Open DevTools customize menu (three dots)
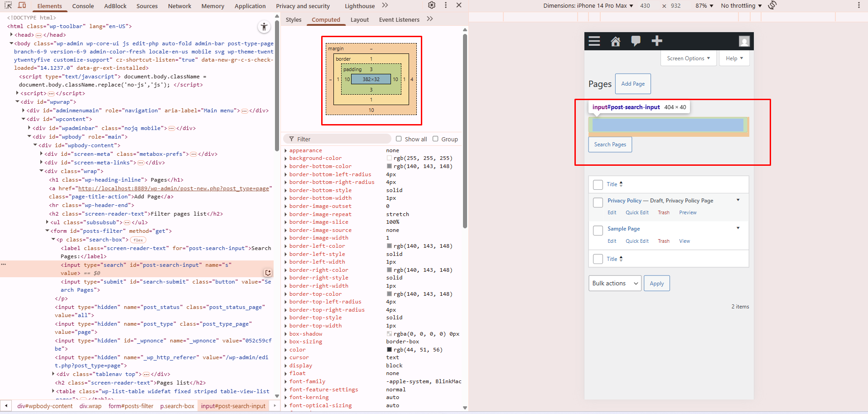Image resolution: width=868 pixels, height=414 pixels. (446, 5)
